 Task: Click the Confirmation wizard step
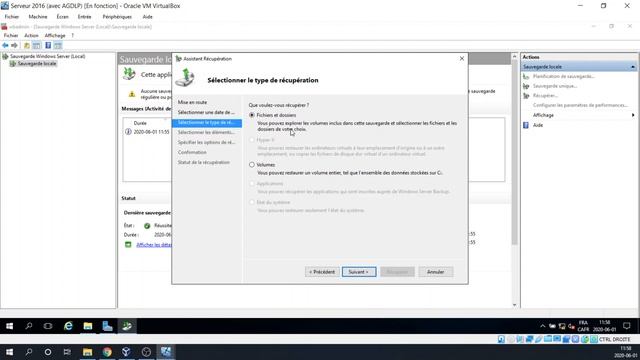(192, 152)
